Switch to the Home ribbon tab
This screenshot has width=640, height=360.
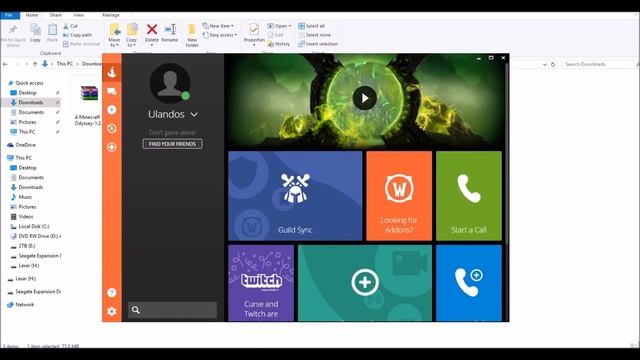(x=32, y=15)
